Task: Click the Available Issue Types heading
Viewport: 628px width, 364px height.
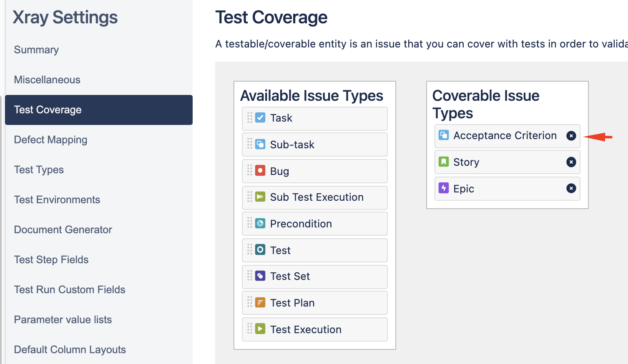Action: (311, 96)
